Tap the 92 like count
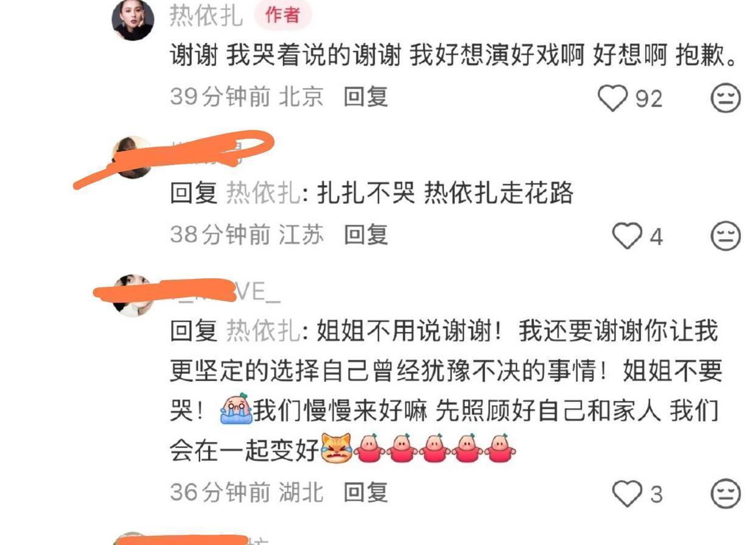756x545 pixels. point(649,99)
